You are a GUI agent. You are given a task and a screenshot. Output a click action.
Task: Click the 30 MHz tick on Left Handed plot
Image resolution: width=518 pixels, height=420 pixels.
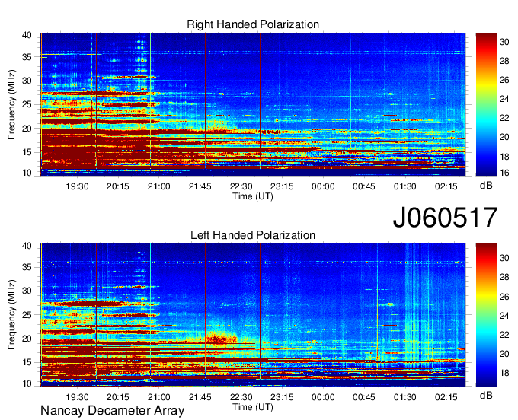(27, 291)
